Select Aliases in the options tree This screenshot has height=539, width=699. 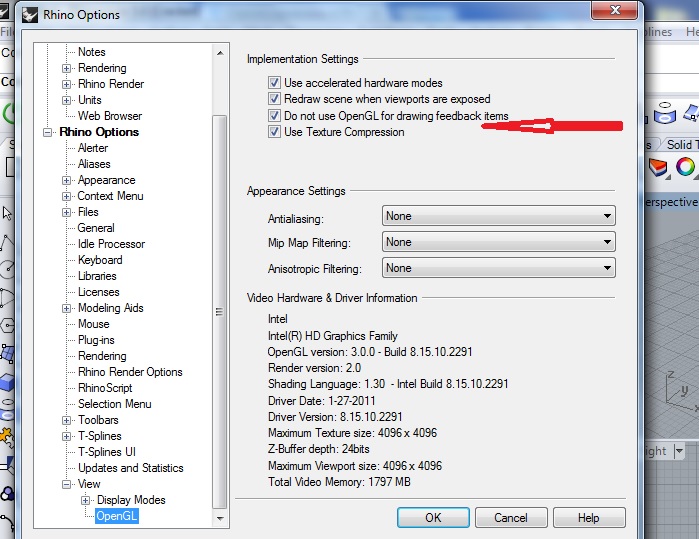click(94, 164)
